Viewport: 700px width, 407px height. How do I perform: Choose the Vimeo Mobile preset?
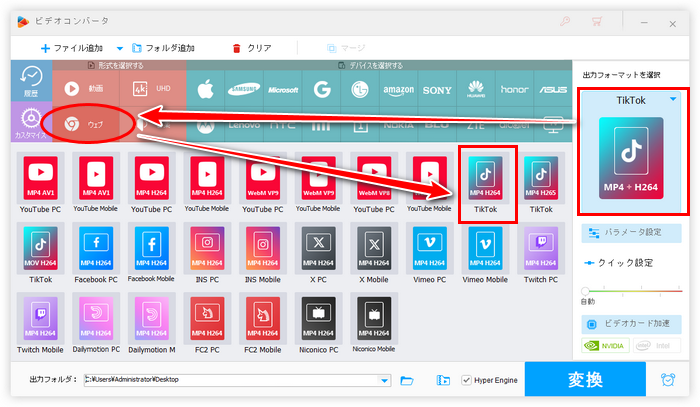click(485, 253)
